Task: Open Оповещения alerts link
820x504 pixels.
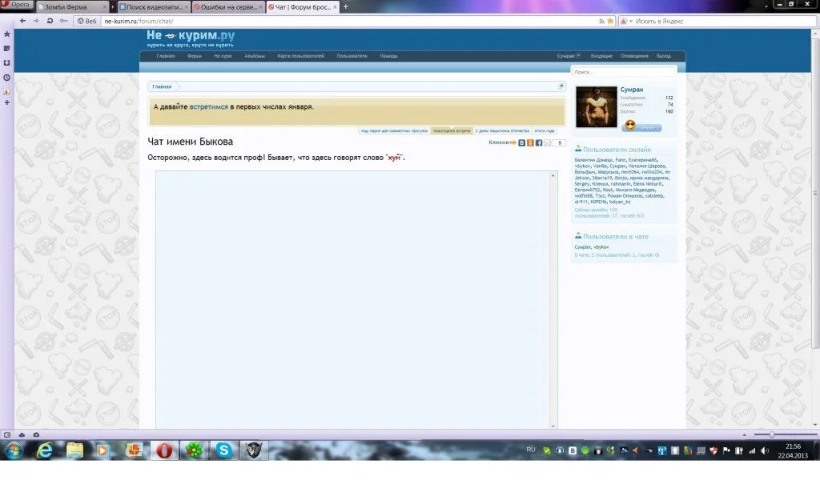Action: [x=634, y=56]
